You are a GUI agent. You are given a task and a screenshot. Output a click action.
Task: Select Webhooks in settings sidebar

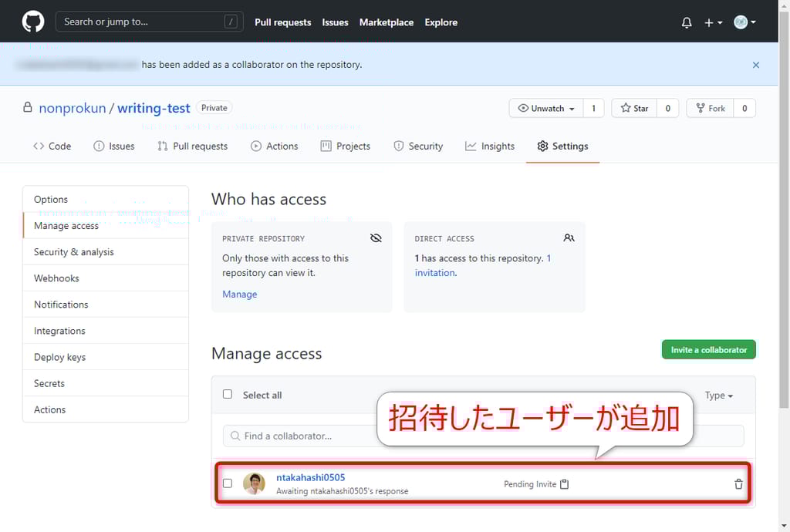click(x=106, y=278)
